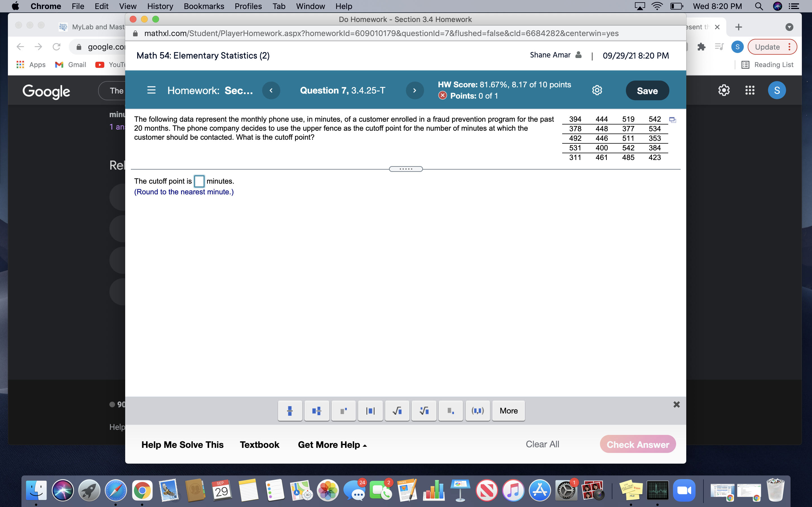
Task: Open the homework settings gear
Action: point(597,90)
